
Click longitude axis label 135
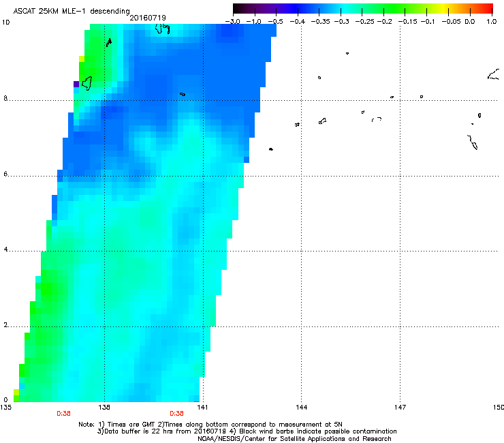pos(5,408)
